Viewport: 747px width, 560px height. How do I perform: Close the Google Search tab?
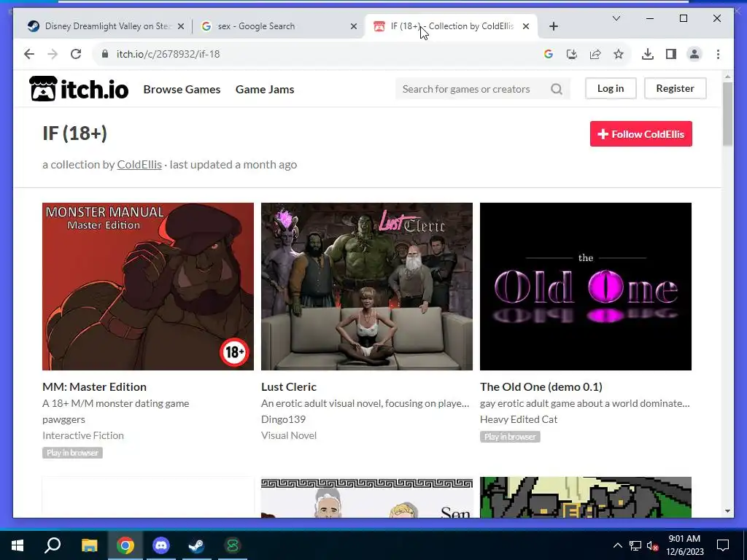pyautogui.click(x=354, y=26)
